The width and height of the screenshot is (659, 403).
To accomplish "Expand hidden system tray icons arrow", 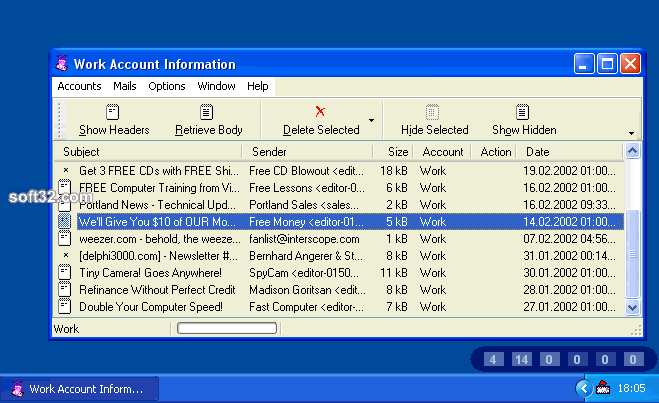I will point(584,388).
